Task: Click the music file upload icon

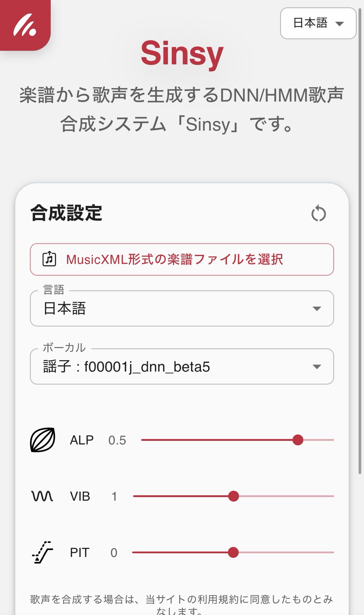Action: tap(49, 259)
